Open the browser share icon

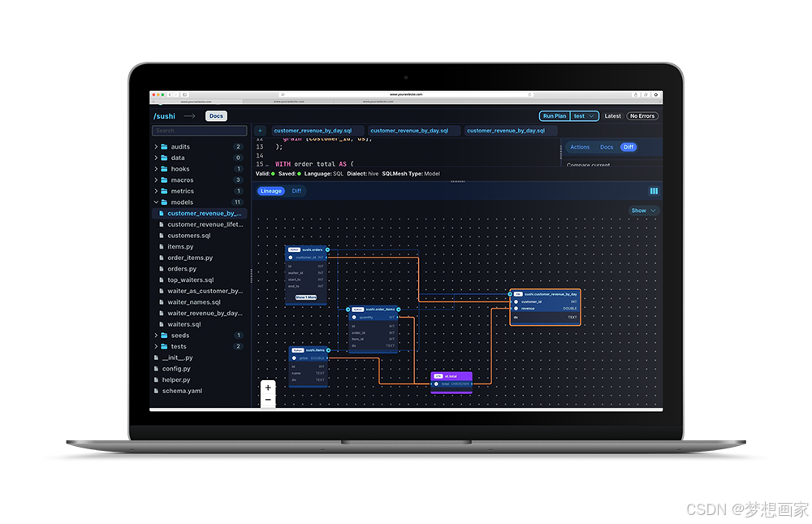pos(636,95)
